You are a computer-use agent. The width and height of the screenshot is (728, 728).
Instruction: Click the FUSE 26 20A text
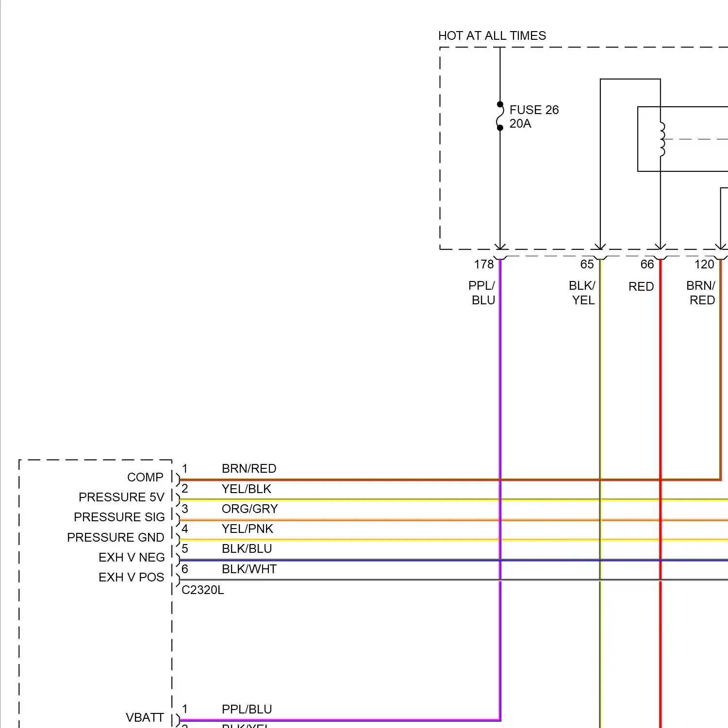[533, 116]
